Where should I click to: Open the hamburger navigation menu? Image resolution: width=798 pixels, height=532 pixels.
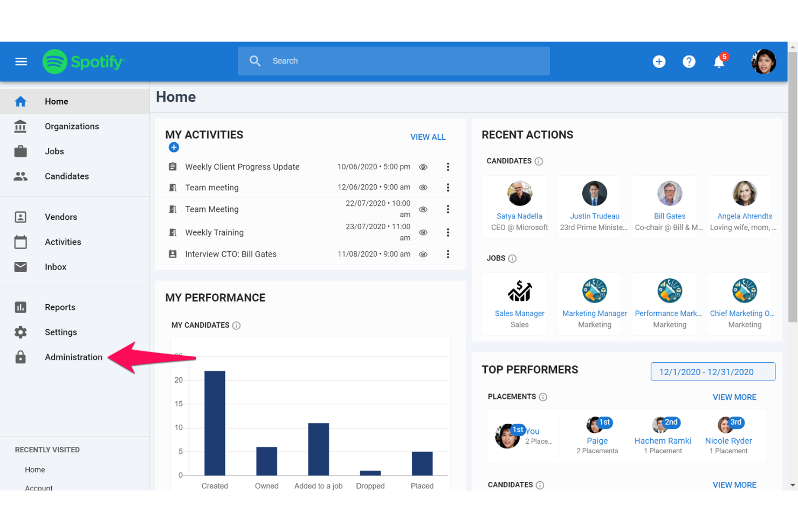coord(21,61)
